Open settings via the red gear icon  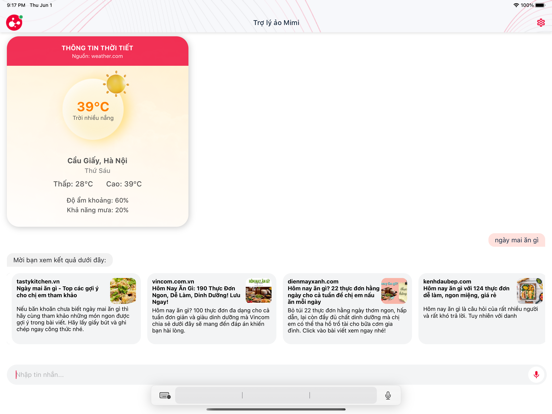pyautogui.click(x=541, y=23)
